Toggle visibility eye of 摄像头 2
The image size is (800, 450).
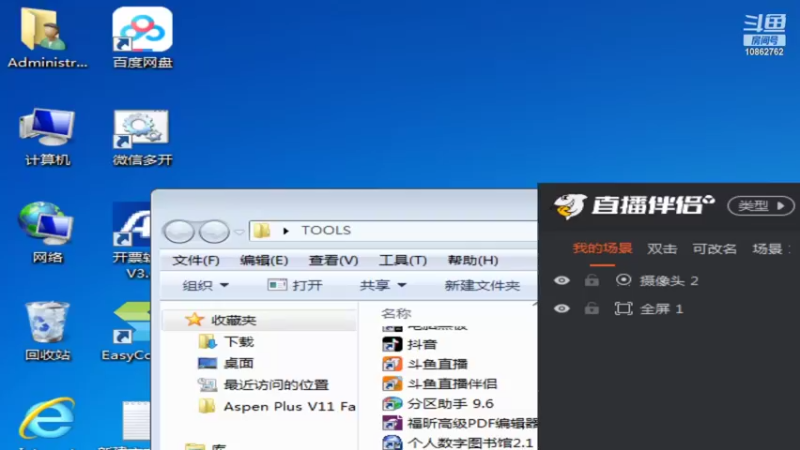(562, 280)
